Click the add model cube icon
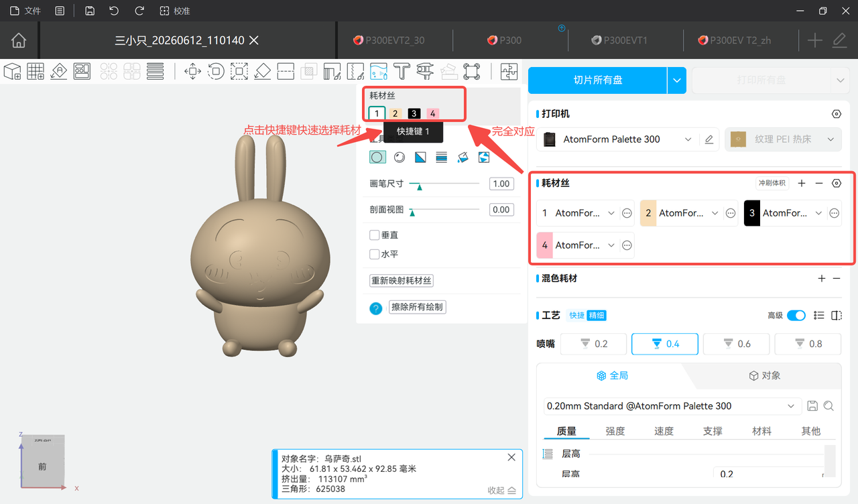The image size is (858, 504). [12, 71]
